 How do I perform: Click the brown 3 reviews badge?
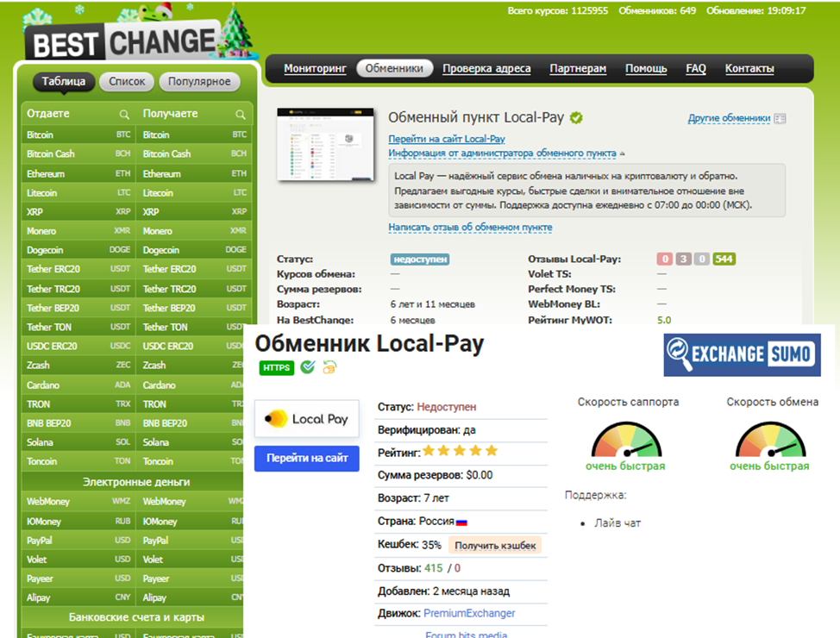click(x=683, y=260)
